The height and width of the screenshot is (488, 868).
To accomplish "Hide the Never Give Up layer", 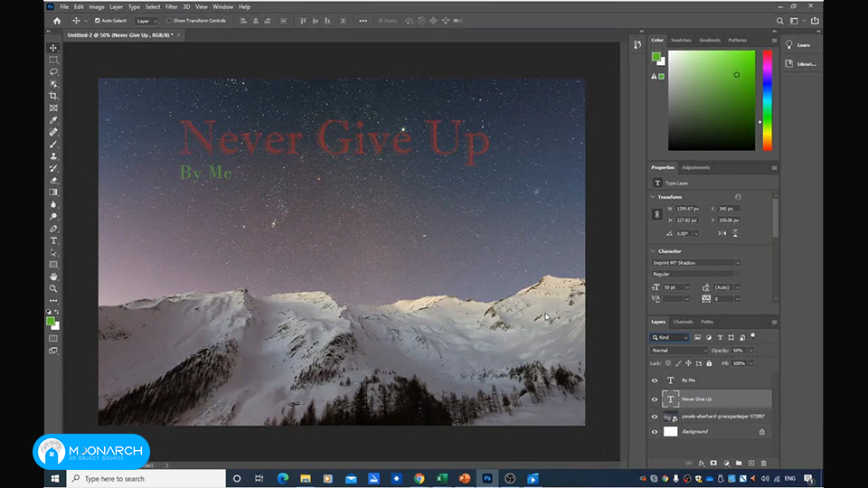I will coord(655,399).
